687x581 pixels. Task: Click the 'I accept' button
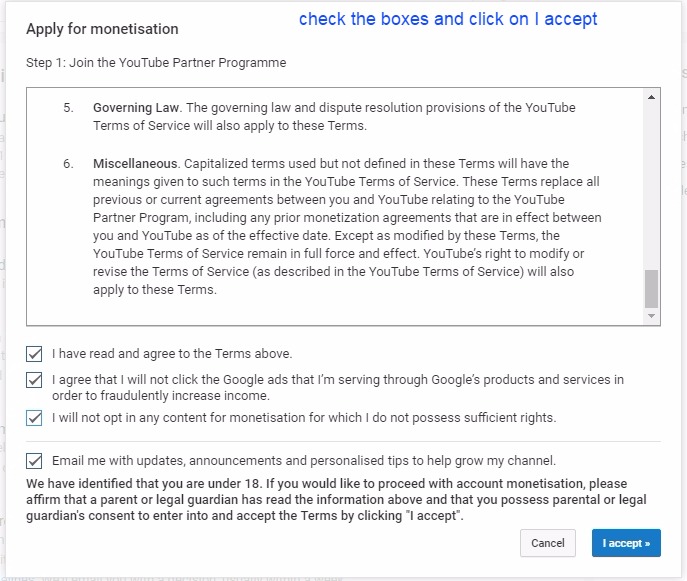click(625, 543)
